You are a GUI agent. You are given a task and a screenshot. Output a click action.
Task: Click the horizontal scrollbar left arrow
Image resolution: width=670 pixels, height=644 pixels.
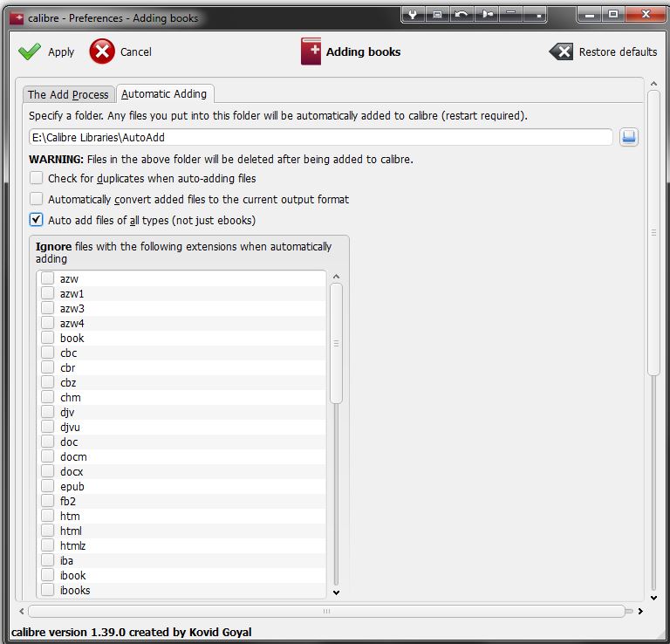(21, 611)
